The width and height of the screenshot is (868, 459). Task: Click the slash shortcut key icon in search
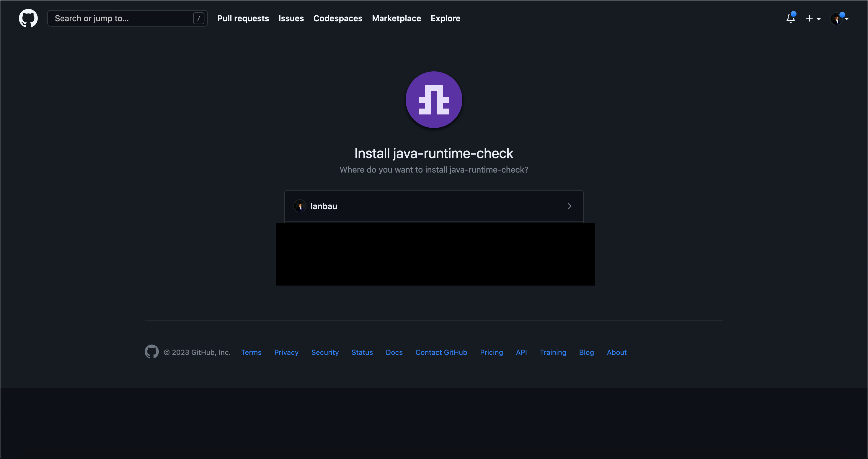198,18
